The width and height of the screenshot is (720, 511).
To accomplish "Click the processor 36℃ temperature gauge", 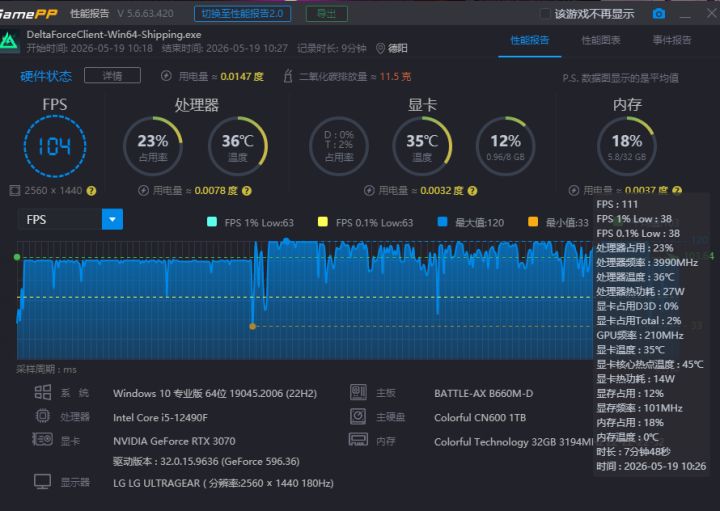I will 238,146.
